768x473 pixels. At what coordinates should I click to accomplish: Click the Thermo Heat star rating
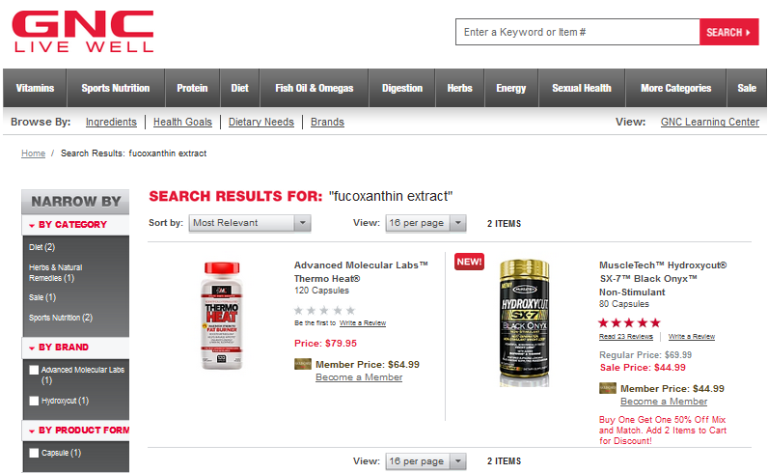[x=324, y=310]
